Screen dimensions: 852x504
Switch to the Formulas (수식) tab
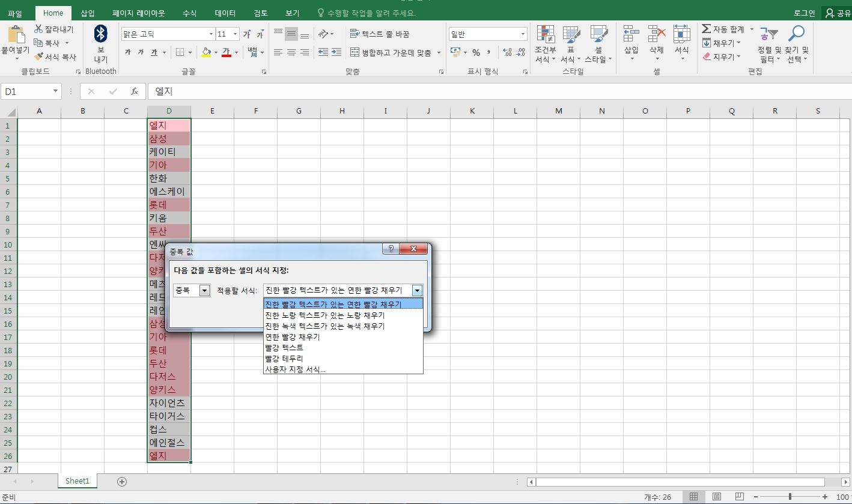click(189, 13)
